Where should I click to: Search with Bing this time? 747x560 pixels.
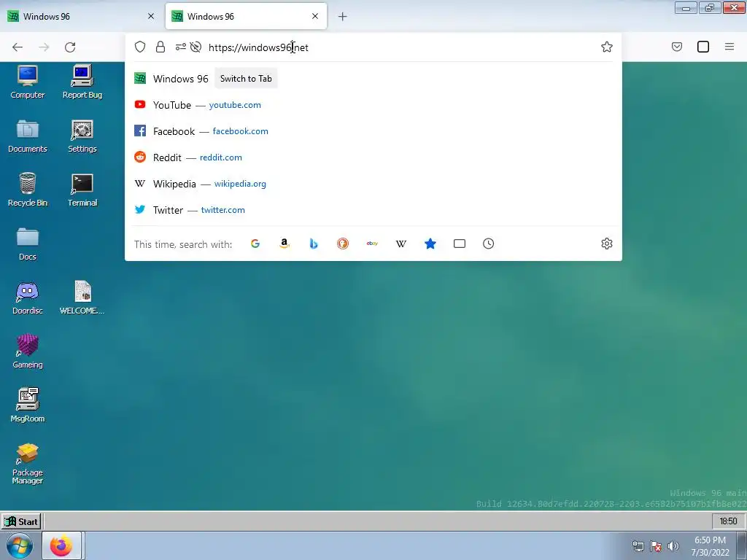click(x=314, y=244)
